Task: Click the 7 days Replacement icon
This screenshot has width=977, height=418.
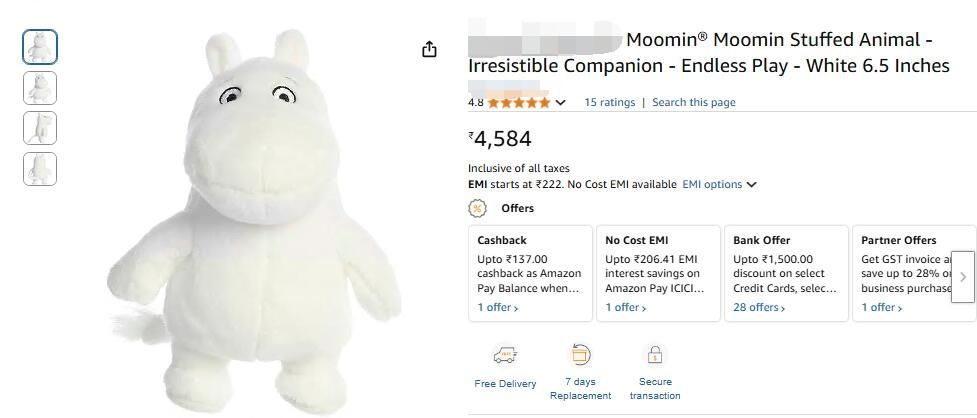Action: click(x=580, y=354)
